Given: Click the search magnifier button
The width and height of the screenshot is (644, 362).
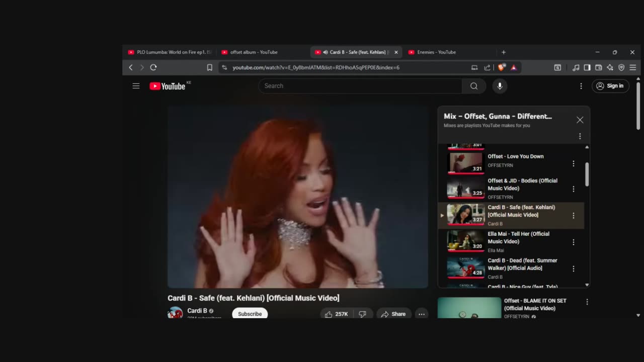Looking at the screenshot, I should [474, 86].
